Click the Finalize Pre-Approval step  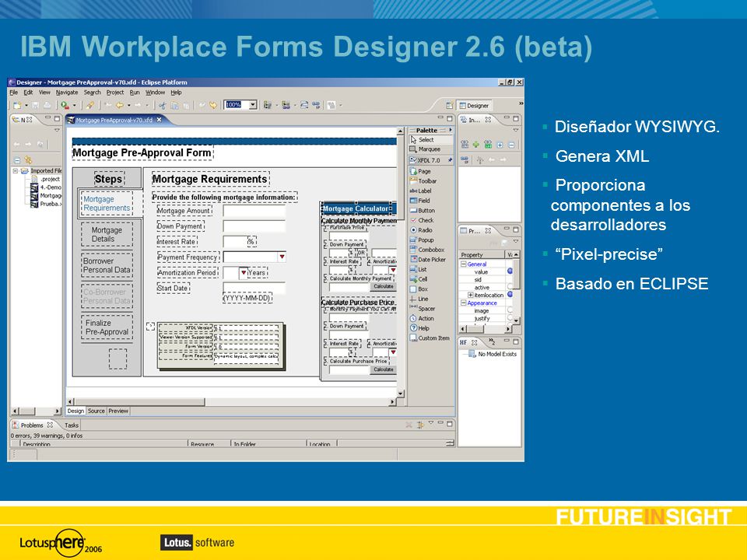point(107,327)
